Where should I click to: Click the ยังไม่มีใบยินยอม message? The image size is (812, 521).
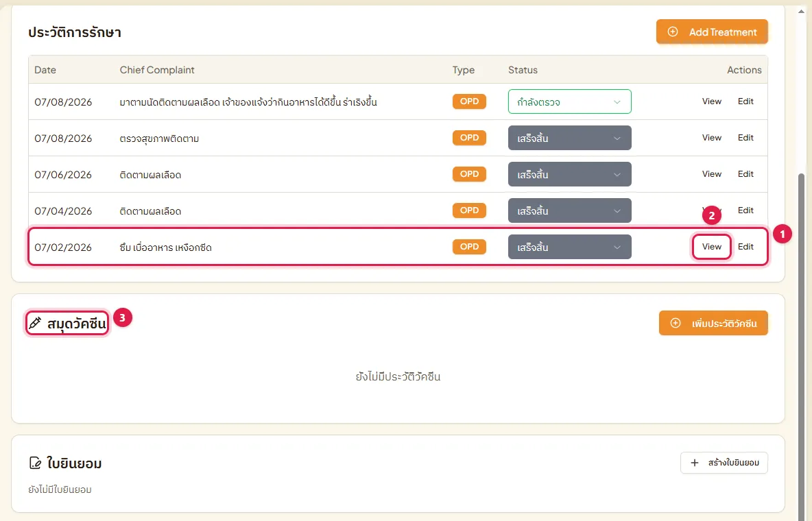(60, 489)
